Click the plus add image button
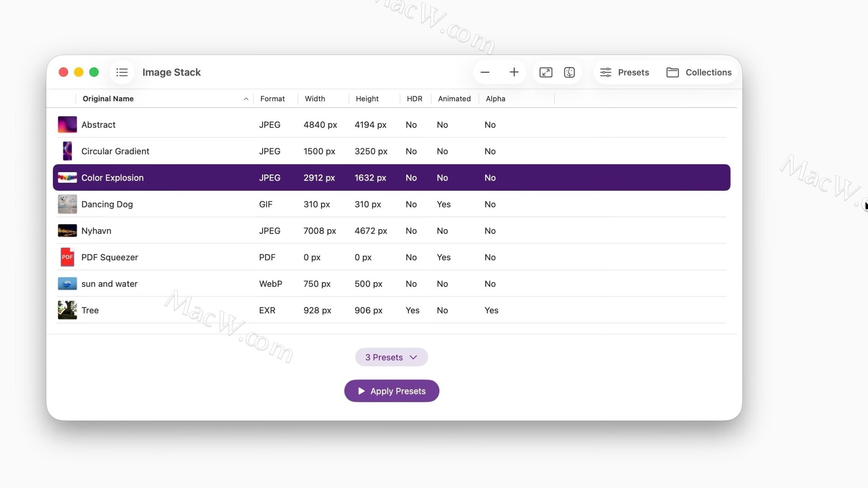 click(514, 72)
